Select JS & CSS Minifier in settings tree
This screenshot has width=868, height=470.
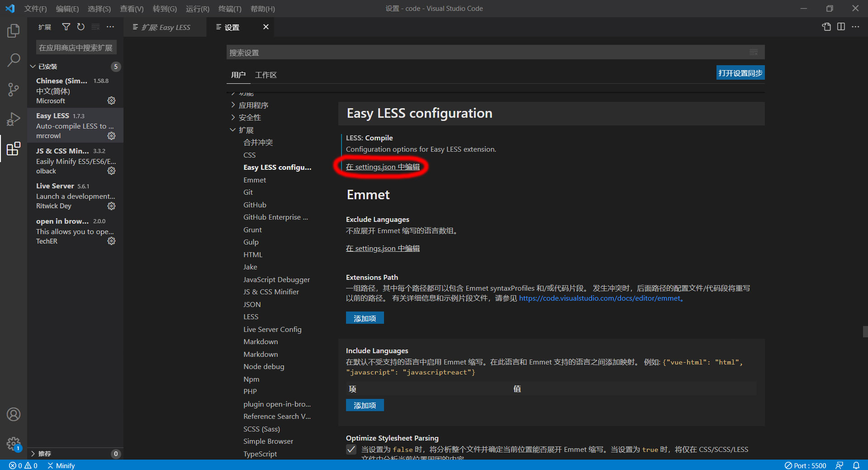pyautogui.click(x=271, y=292)
